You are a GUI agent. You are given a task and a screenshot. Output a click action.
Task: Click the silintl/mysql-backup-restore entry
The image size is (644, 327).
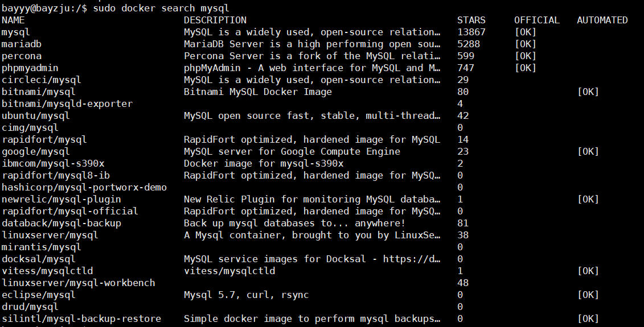[x=81, y=319]
